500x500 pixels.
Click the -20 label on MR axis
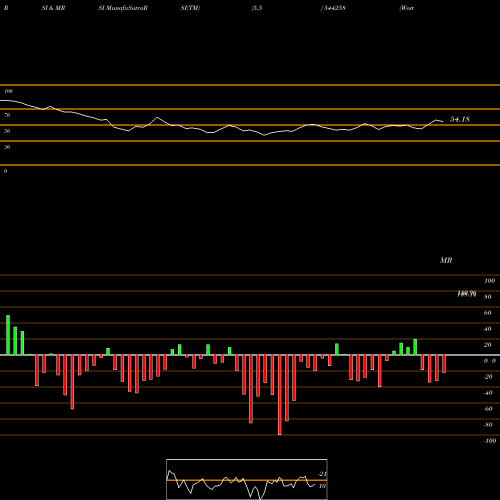pyautogui.click(x=488, y=377)
